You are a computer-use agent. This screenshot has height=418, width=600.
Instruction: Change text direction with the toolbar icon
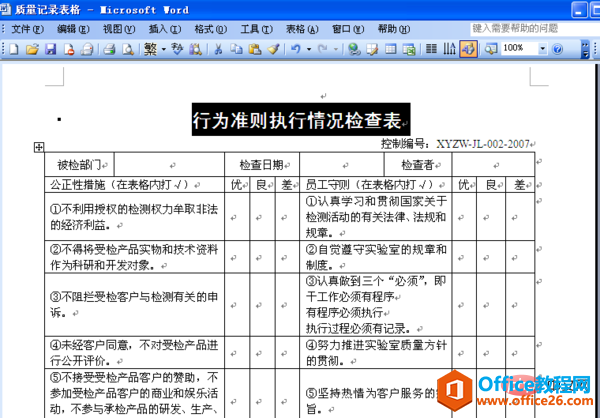450,49
